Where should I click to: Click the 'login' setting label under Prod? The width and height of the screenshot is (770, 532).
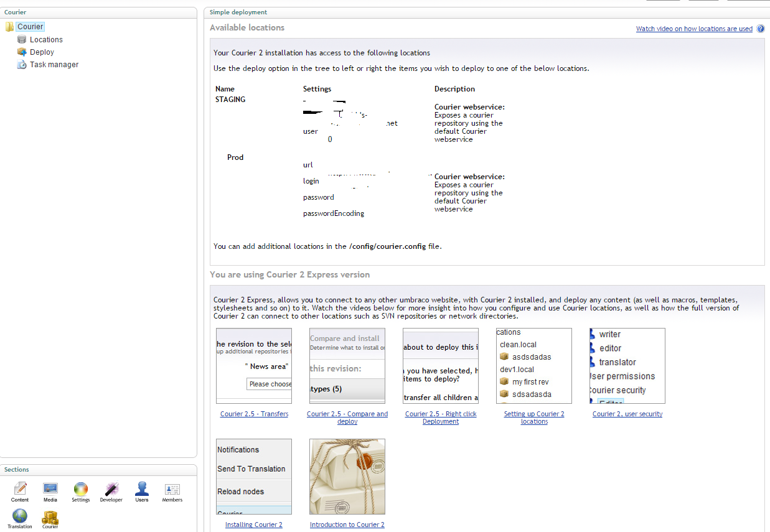[x=311, y=181]
